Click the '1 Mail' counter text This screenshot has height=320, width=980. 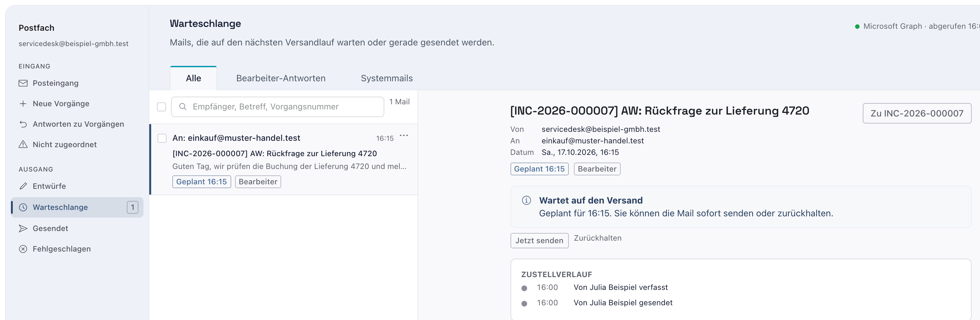click(399, 102)
